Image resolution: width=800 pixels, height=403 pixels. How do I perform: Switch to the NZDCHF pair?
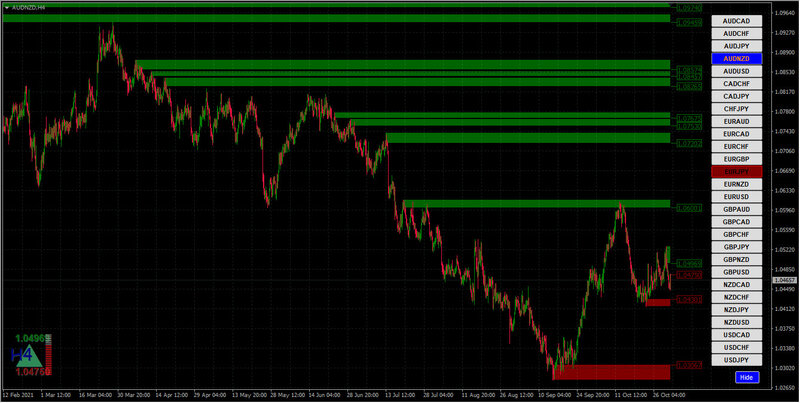point(736,297)
